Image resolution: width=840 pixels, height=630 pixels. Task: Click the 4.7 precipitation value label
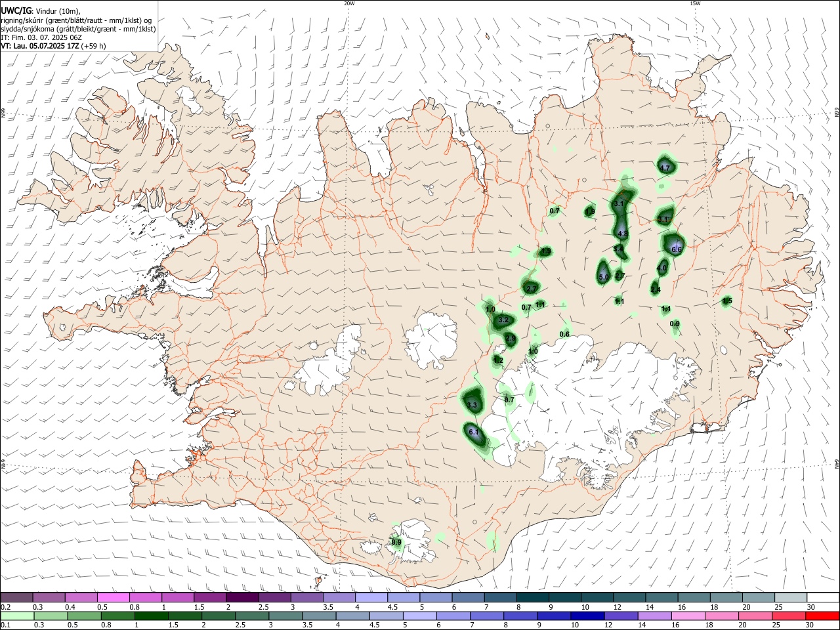(x=665, y=168)
